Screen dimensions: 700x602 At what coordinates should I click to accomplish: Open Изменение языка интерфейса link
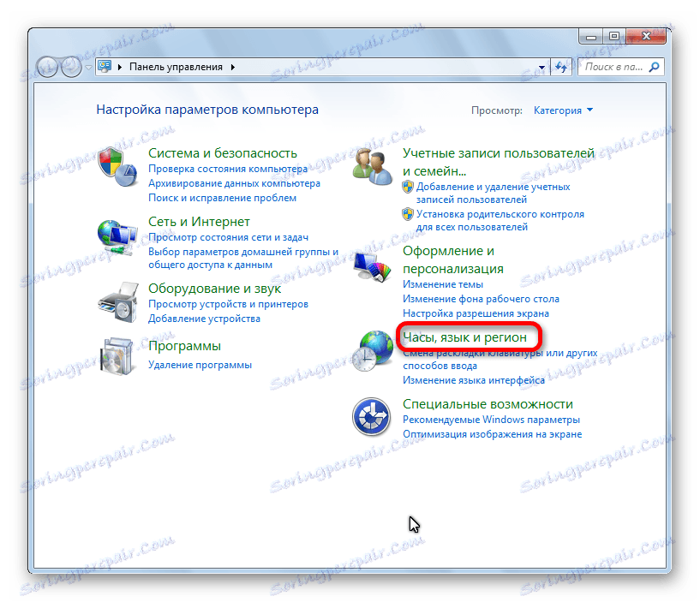coord(474,380)
